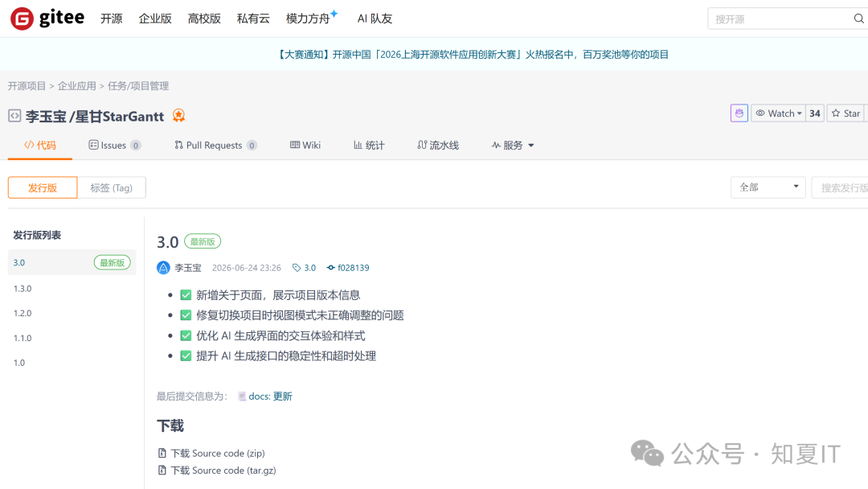The width and height of the screenshot is (868, 489).
Task: Open the docs: 更新 commit message link
Action: (270, 396)
